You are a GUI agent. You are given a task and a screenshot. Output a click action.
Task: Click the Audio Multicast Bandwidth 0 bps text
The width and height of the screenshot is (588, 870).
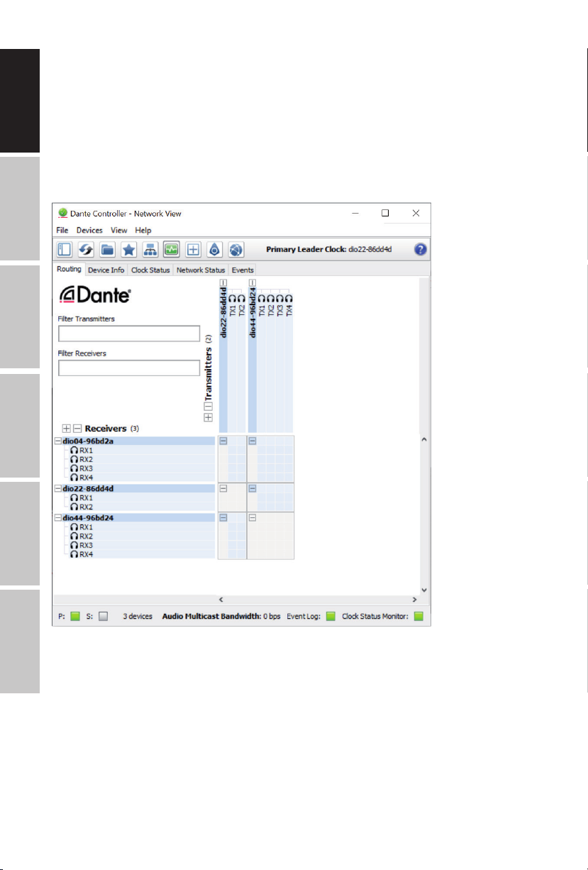coord(221,617)
